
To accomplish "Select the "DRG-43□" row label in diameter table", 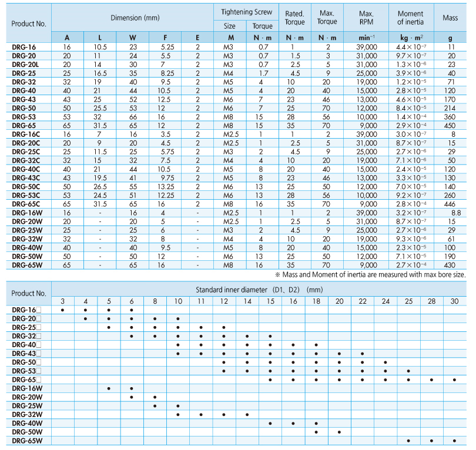I will [x=26, y=354].
